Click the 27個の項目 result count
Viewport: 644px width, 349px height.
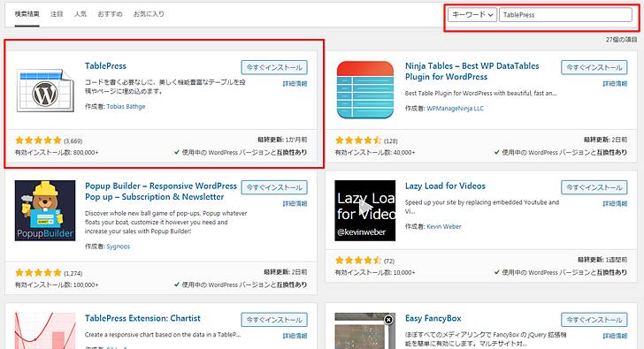point(621,40)
